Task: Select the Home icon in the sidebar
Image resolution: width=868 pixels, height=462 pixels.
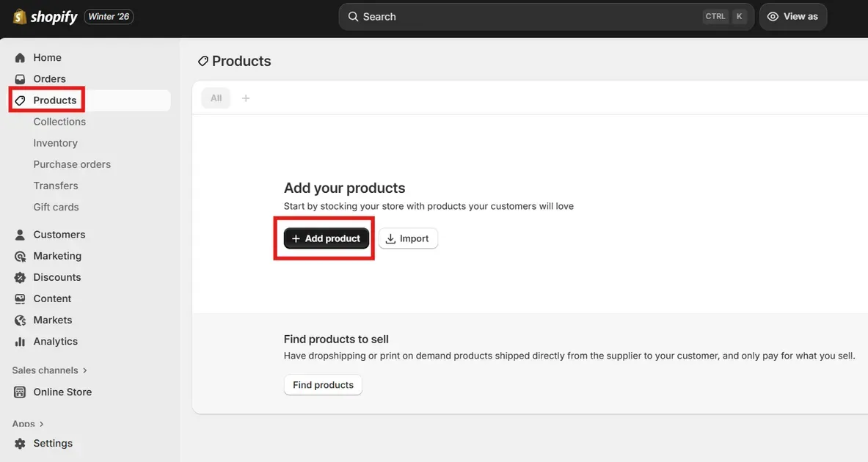Action: 19,56
